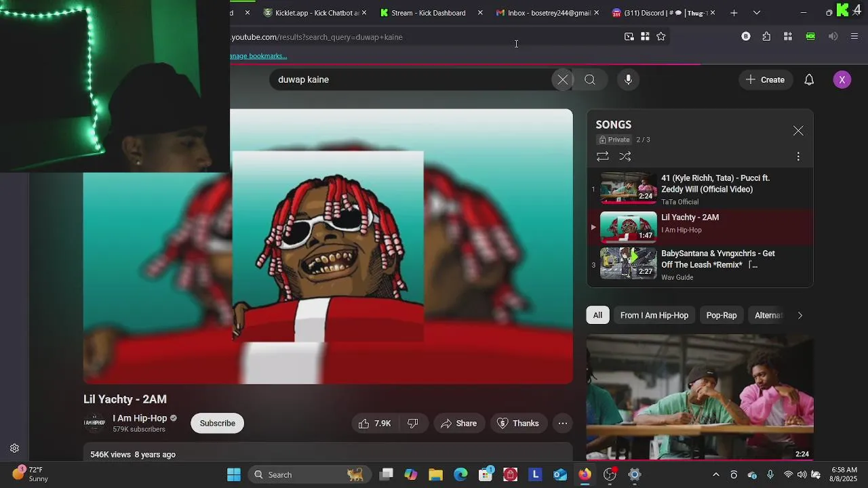This screenshot has height=488, width=868.
Task: Subscribe to I Am Hip-Hop
Action: pos(218,424)
